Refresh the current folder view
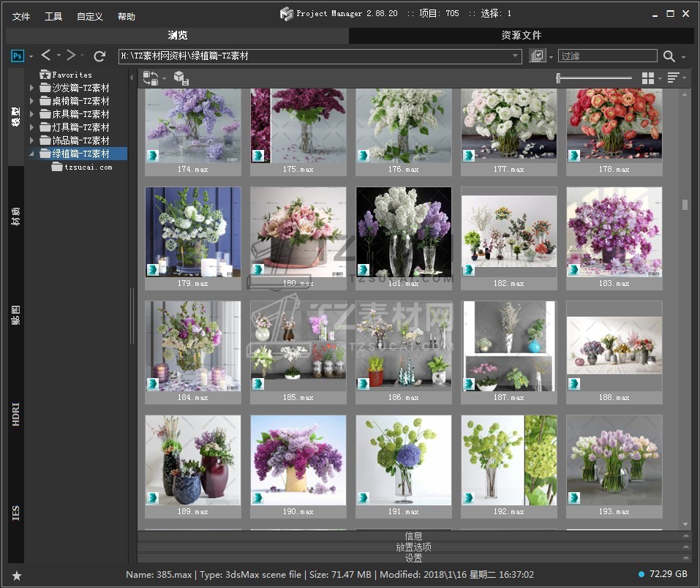This screenshot has width=700, height=588. point(100,56)
